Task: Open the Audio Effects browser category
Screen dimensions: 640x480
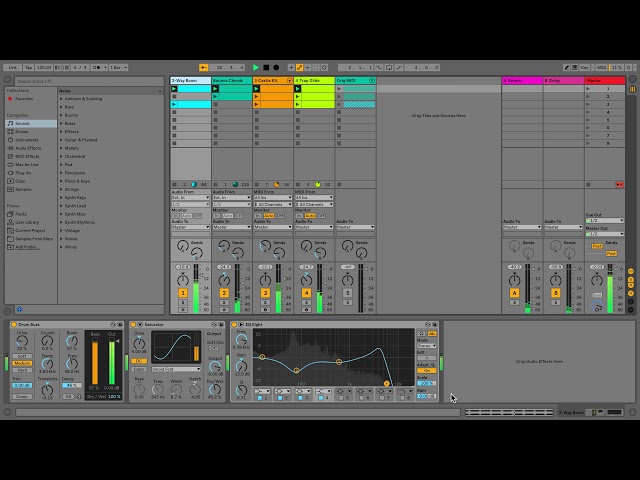Action: (27, 147)
